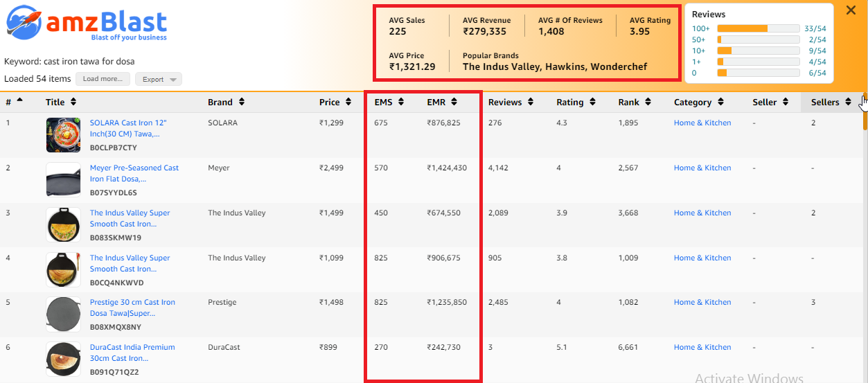The height and width of the screenshot is (383, 868).
Task: Click the DuraCast product thumbnail
Action: pyautogui.click(x=63, y=359)
